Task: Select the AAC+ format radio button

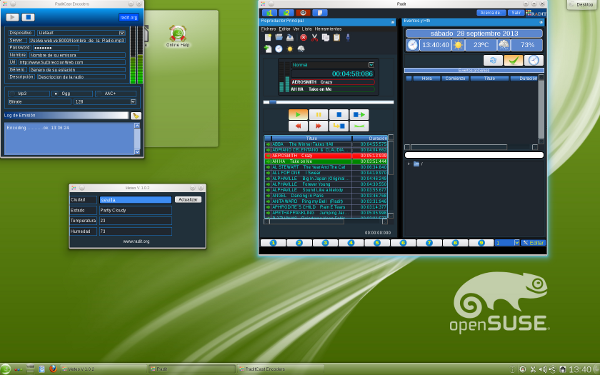Action: point(99,94)
